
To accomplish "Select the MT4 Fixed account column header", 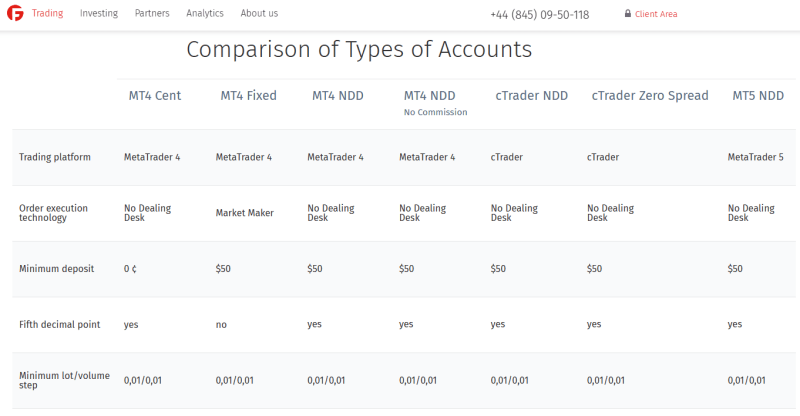I will pos(248,95).
